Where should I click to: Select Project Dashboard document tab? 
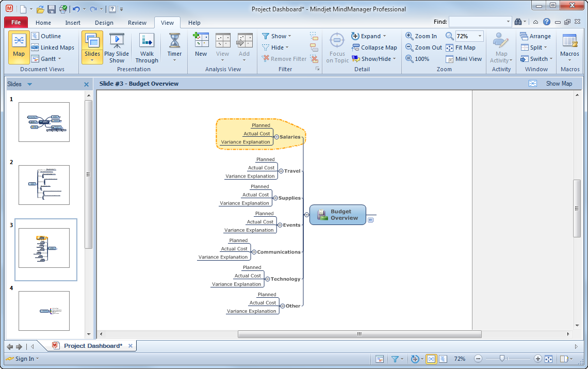tap(93, 346)
